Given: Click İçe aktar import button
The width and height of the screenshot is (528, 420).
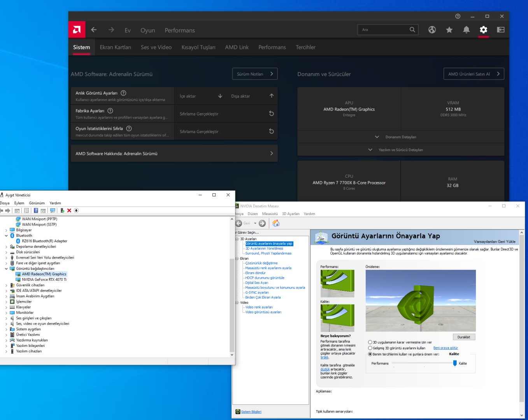Looking at the screenshot, I should pos(201,96).
